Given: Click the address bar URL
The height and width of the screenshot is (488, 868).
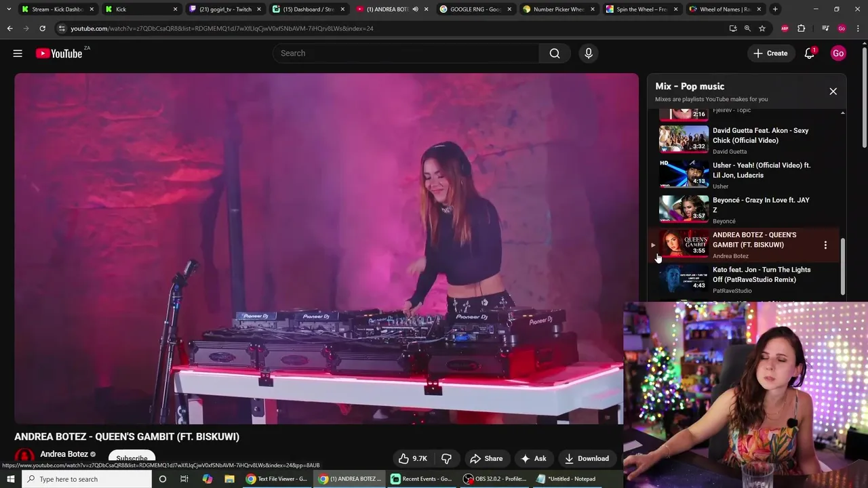Looking at the screenshot, I should [222, 28].
